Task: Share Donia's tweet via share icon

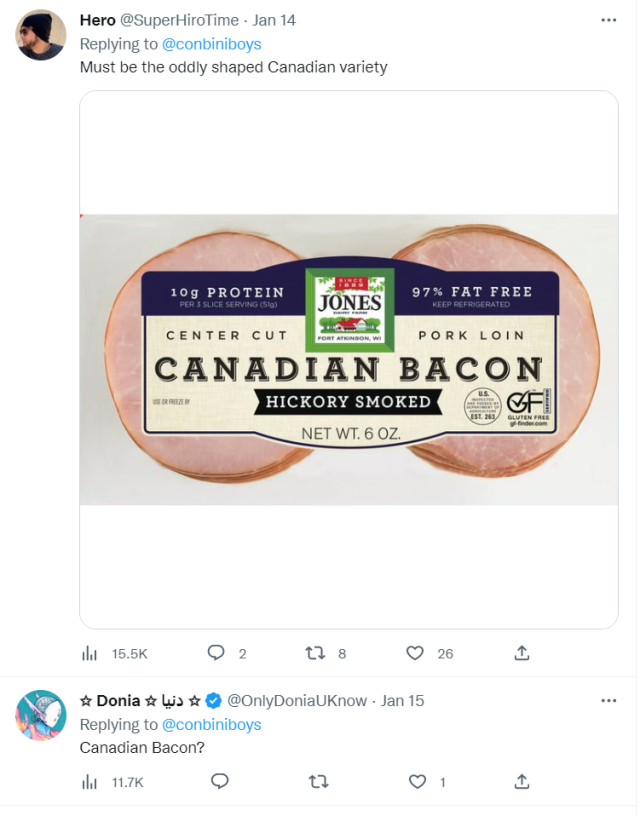Action: (521, 782)
